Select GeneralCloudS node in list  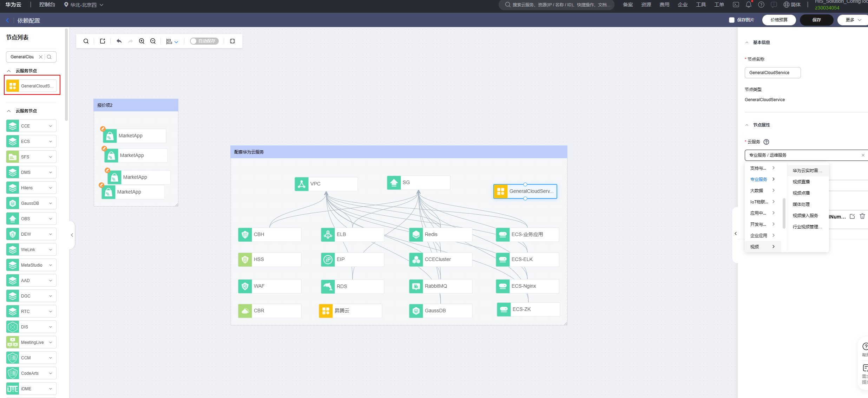point(31,86)
